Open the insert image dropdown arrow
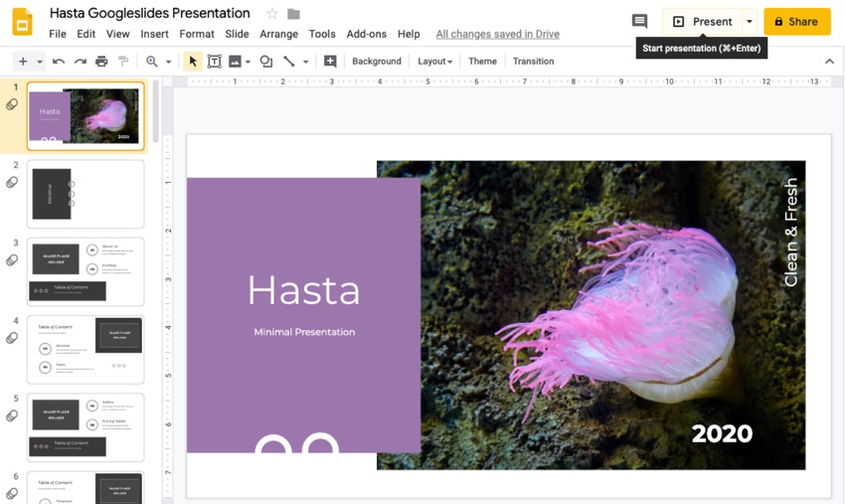Image resolution: width=845 pixels, height=504 pixels. [248, 62]
